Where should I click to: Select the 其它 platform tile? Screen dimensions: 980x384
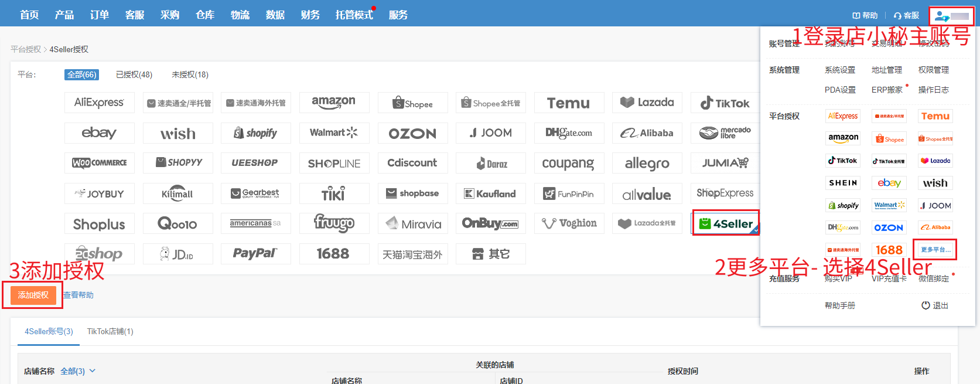[490, 254]
